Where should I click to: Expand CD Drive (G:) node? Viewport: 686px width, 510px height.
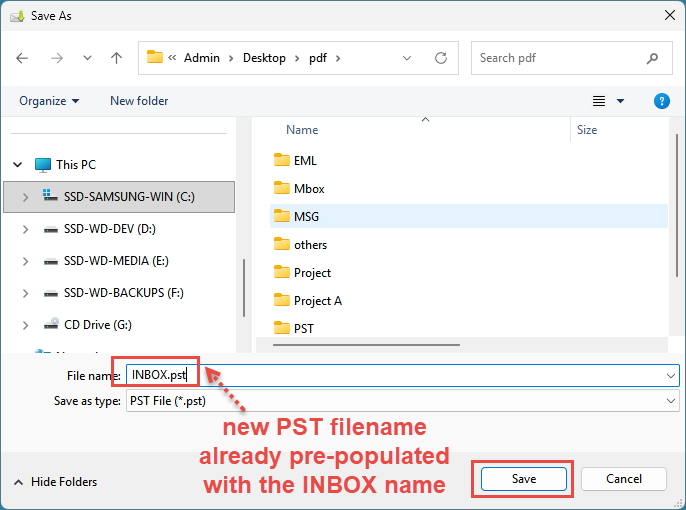25,325
